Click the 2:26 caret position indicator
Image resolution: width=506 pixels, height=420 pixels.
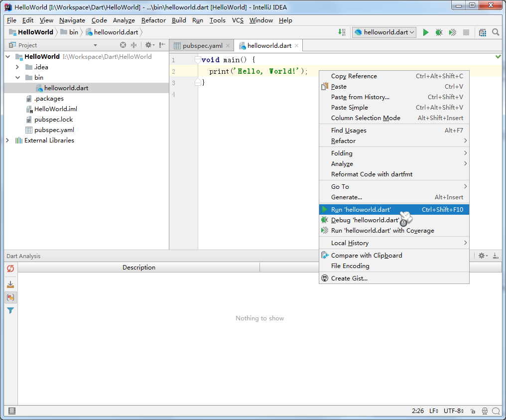[x=417, y=411]
